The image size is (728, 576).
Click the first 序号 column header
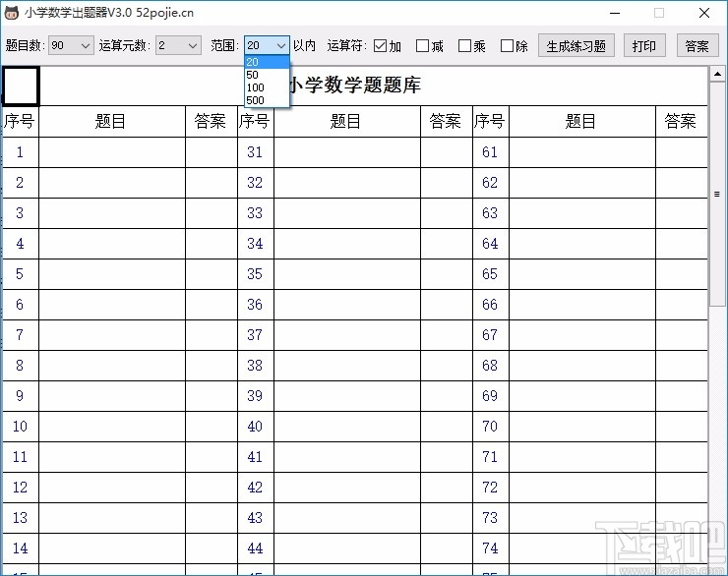[21, 122]
